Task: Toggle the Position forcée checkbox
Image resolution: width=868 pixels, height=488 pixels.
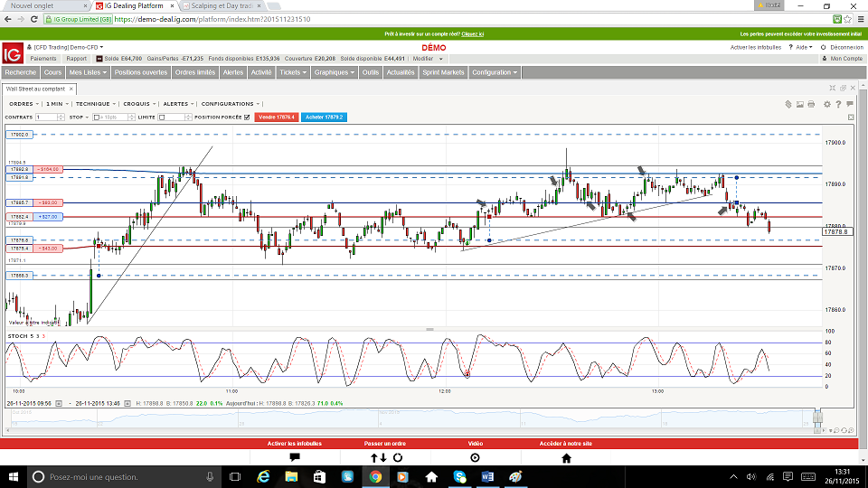Action: [x=247, y=117]
